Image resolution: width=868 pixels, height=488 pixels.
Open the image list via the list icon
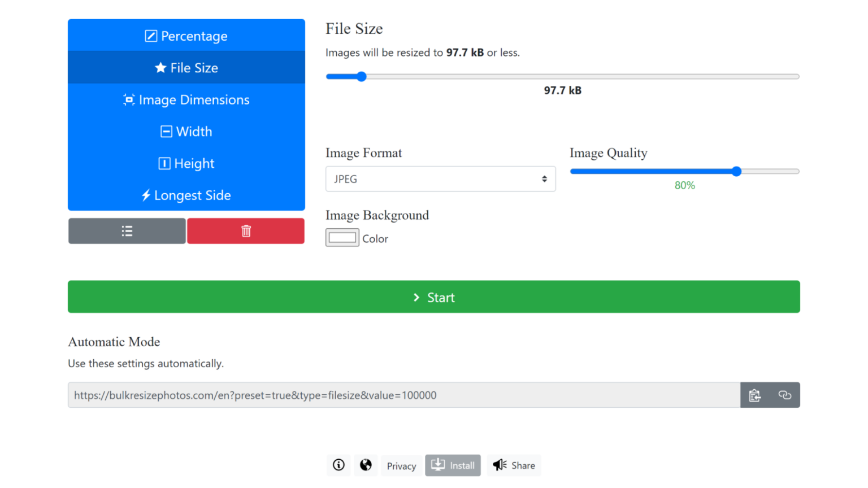(127, 230)
